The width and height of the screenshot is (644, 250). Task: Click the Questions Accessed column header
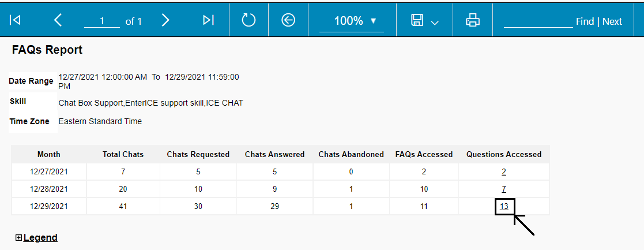(x=504, y=154)
